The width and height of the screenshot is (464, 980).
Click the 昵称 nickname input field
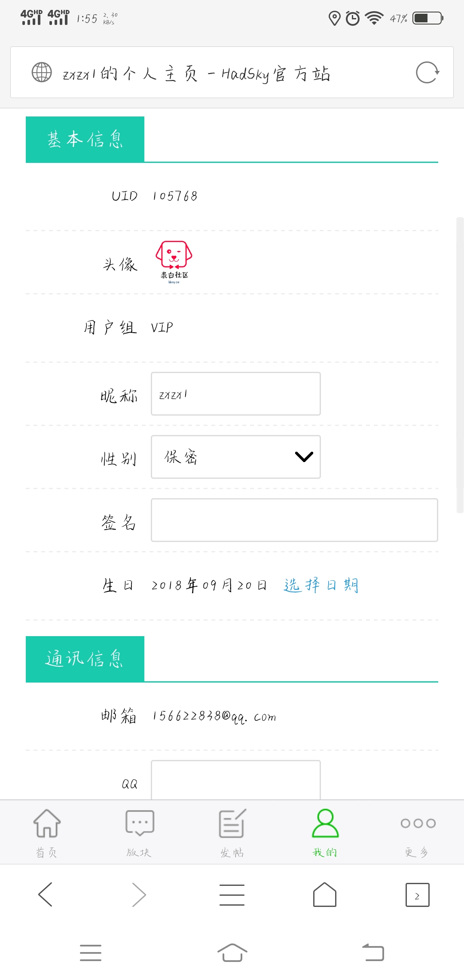click(236, 394)
